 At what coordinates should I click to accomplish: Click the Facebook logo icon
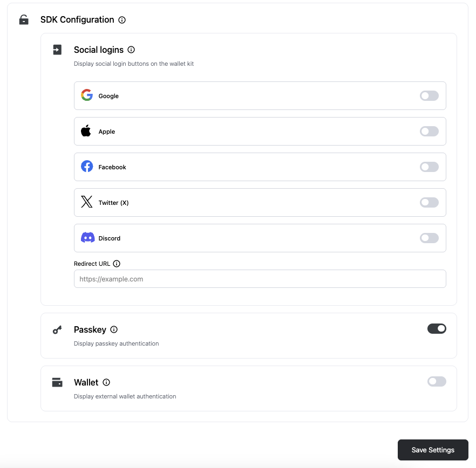pyautogui.click(x=86, y=167)
